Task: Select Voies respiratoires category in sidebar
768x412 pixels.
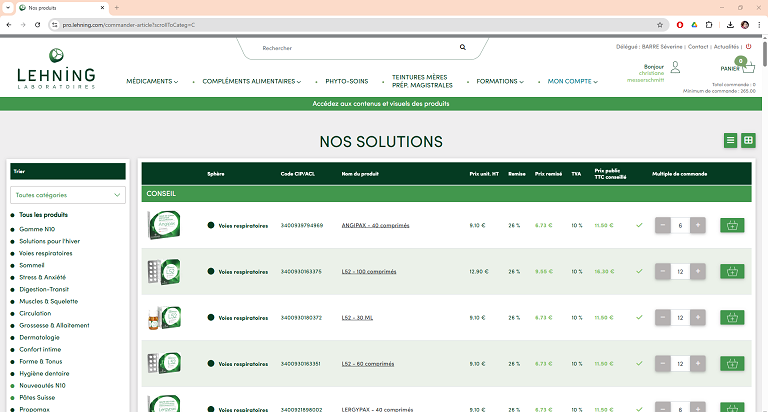Action: (x=46, y=253)
